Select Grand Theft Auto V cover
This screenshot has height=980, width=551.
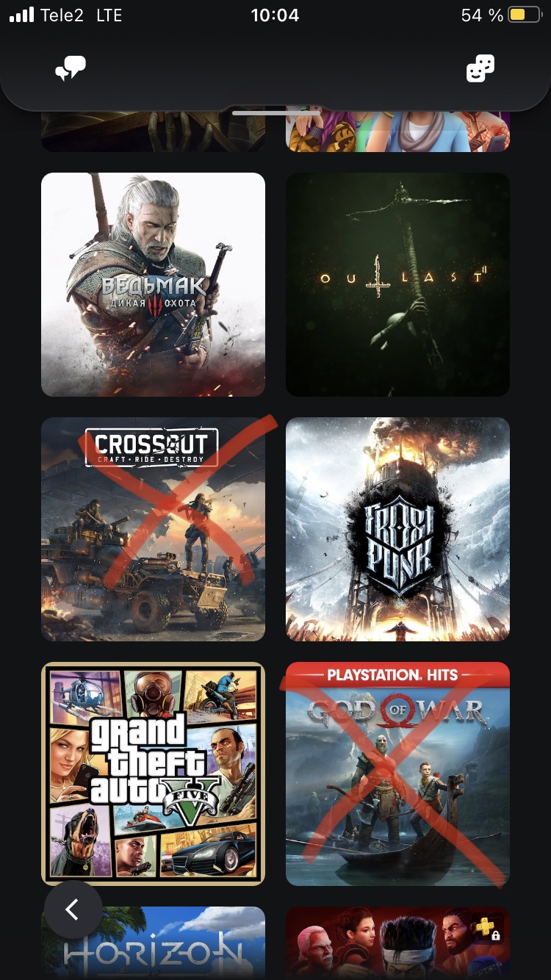tap(153, 774)
